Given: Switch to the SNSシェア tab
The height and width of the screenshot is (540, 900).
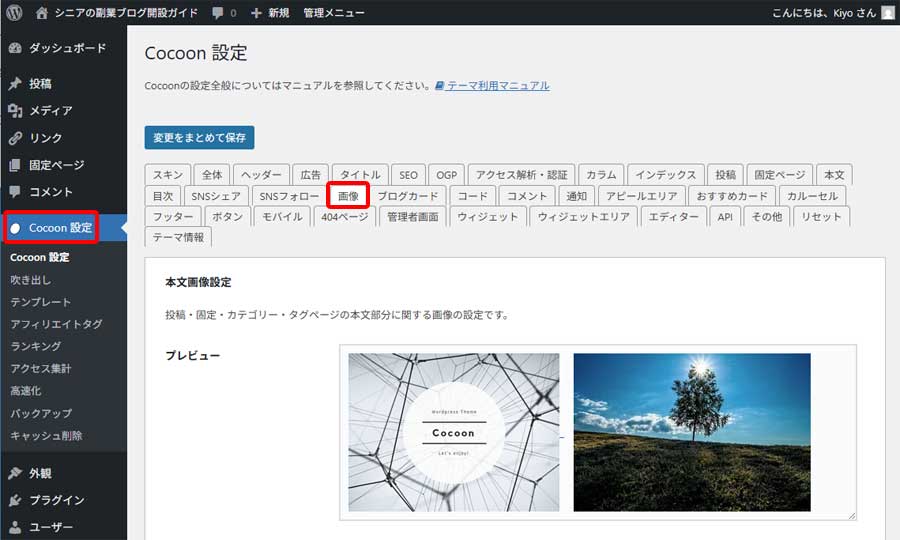Looking at the screenshot, I should [x=216, y=196].
